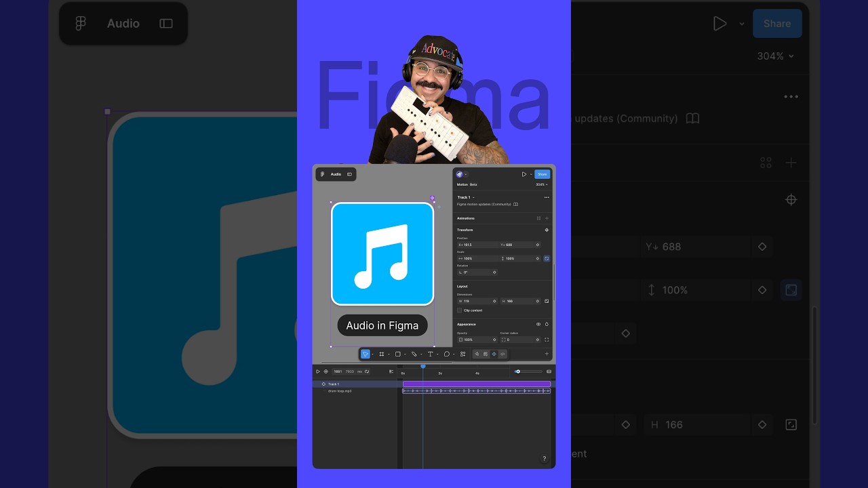Toggle the loop playback icon in the timeline
This screenshot has height=488, width=868.
(367, 371)
